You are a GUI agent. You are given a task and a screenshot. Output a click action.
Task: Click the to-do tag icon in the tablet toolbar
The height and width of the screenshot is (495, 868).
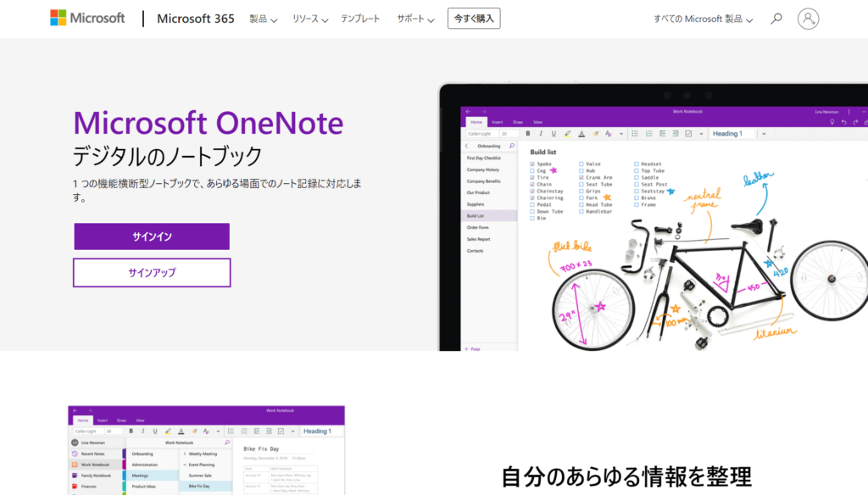coord(688,133)
